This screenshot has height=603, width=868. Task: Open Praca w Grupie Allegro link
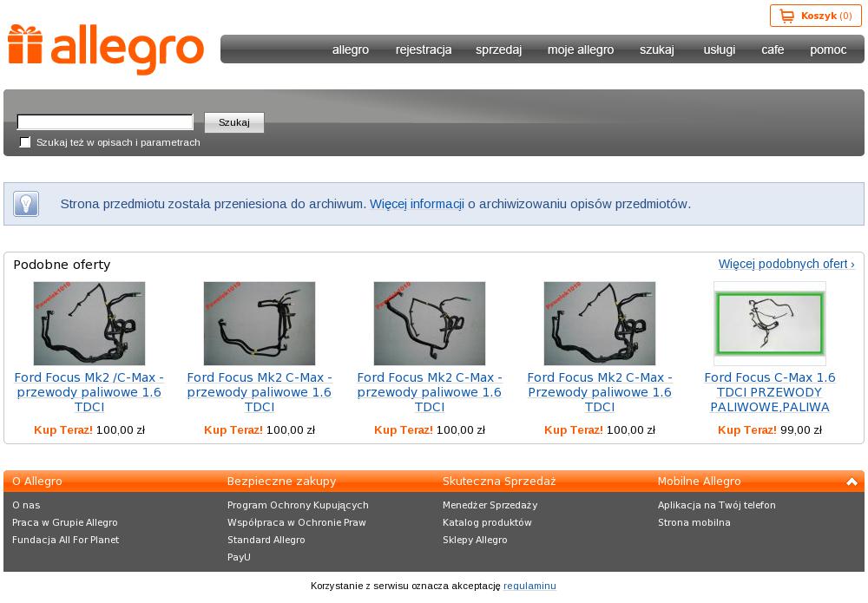[x=65, y=522]
